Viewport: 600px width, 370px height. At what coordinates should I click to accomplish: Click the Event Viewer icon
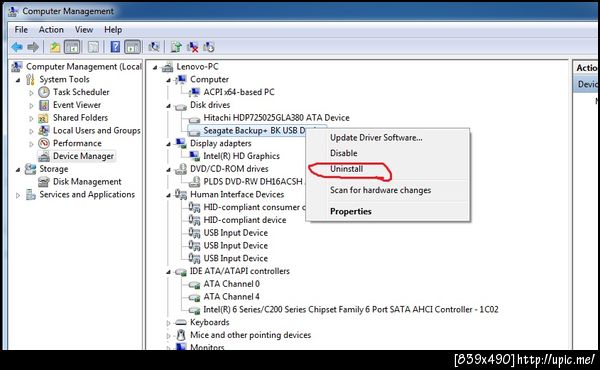tap(44, 105)
